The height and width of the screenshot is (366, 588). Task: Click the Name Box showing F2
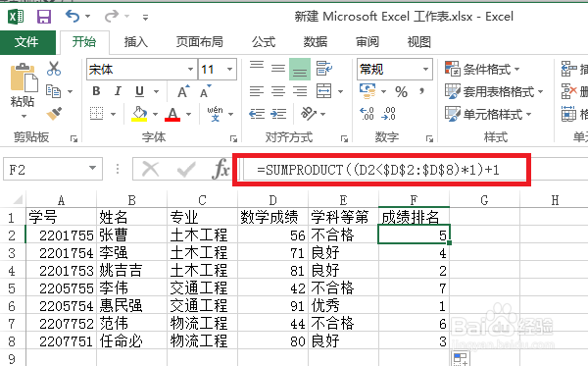(53, 170)
